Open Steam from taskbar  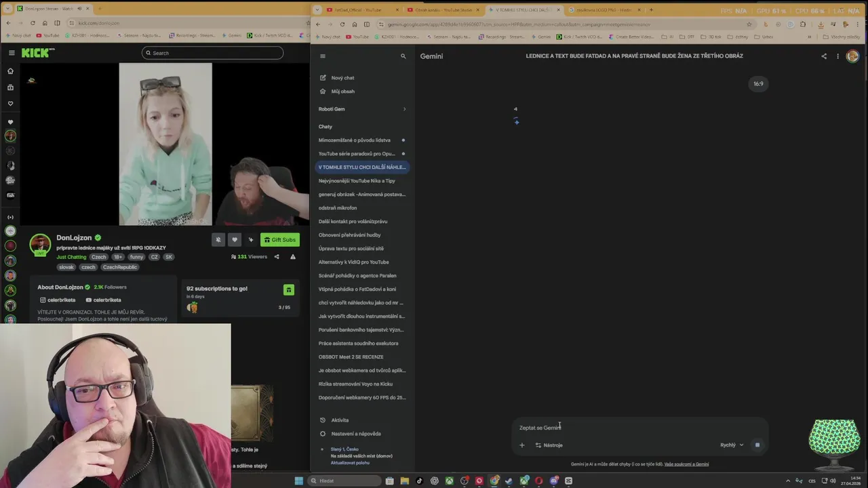coord(509,481)
